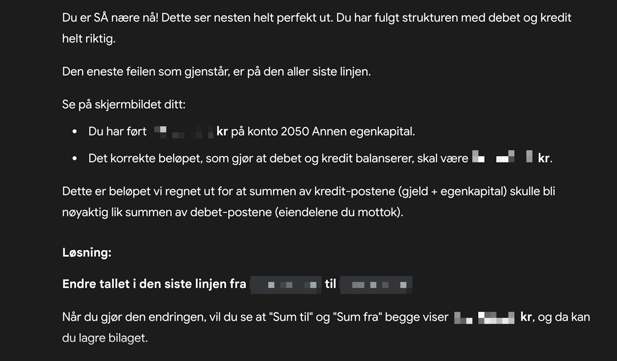The image size is (617, 361).
Task: Click the blurred amount after "begge viser"
Action: pos(484,317)
